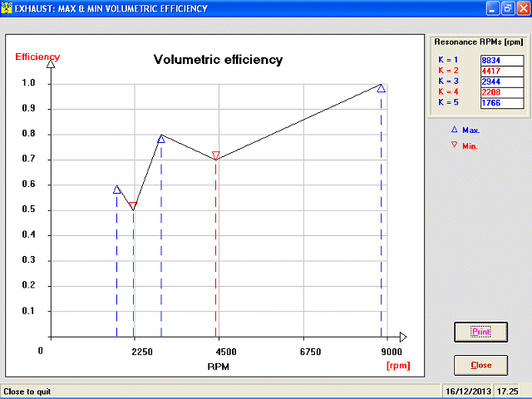Click the 4500 x-axis value
Viewport: 532px width, 399px height.
[x=226, y=352]
